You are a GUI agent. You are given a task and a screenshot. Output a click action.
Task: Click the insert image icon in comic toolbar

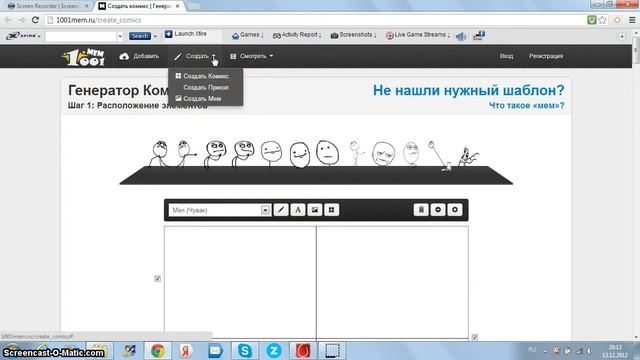tap(315, 210)
